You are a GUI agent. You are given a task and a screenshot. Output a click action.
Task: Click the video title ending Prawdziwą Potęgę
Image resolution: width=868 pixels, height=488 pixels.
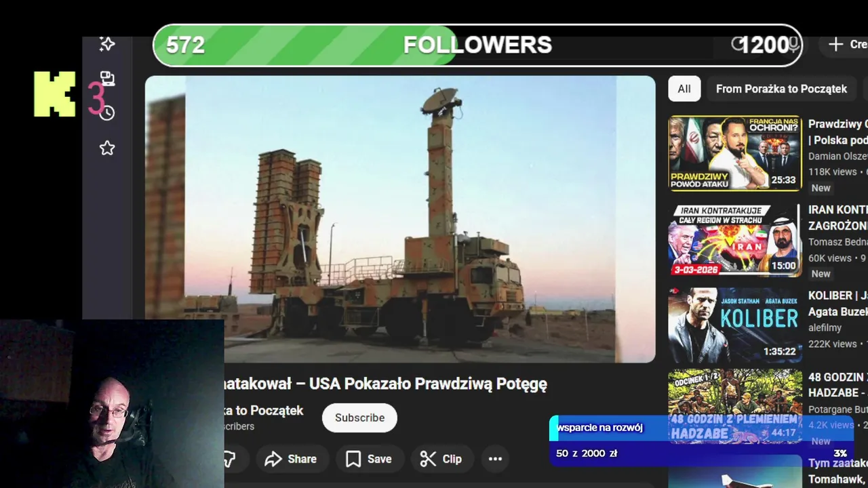[x=385, y=384]
